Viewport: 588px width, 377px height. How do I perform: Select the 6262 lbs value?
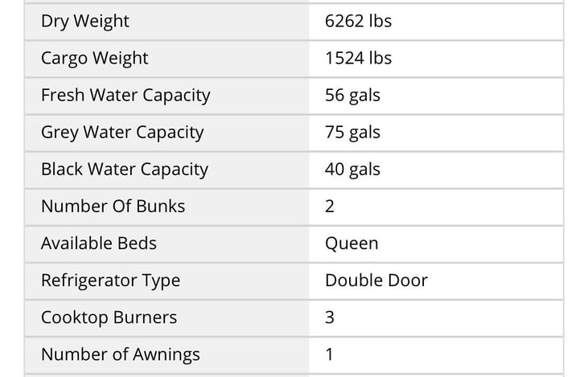point(358,22)
